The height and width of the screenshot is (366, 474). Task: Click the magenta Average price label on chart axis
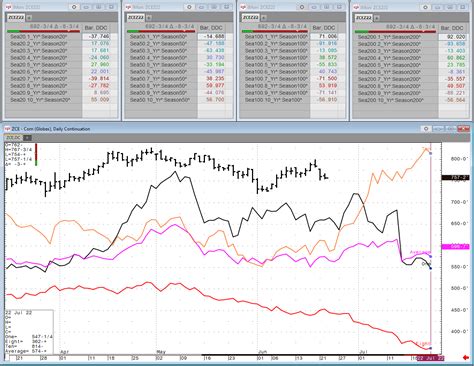click(455, 247)
